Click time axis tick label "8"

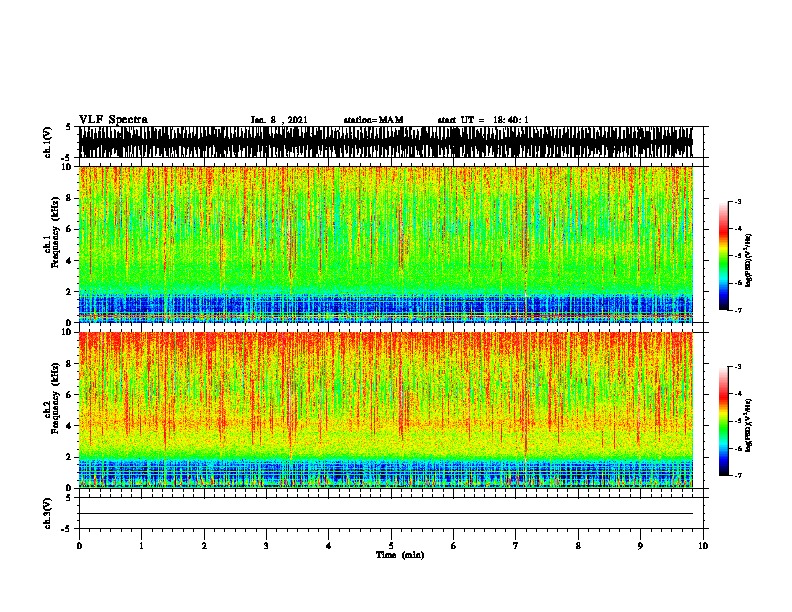(x=578, y=546)
